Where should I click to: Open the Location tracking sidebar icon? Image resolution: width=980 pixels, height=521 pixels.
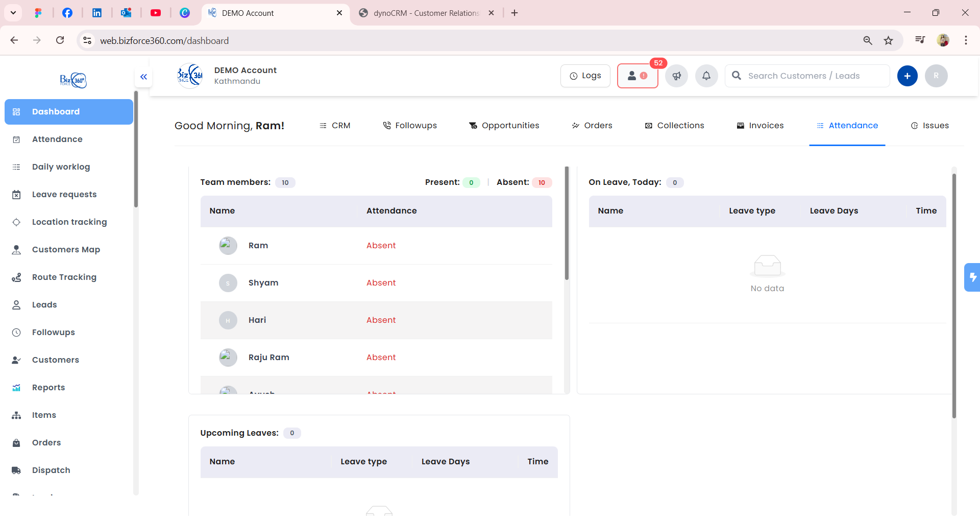pos(17,222)
